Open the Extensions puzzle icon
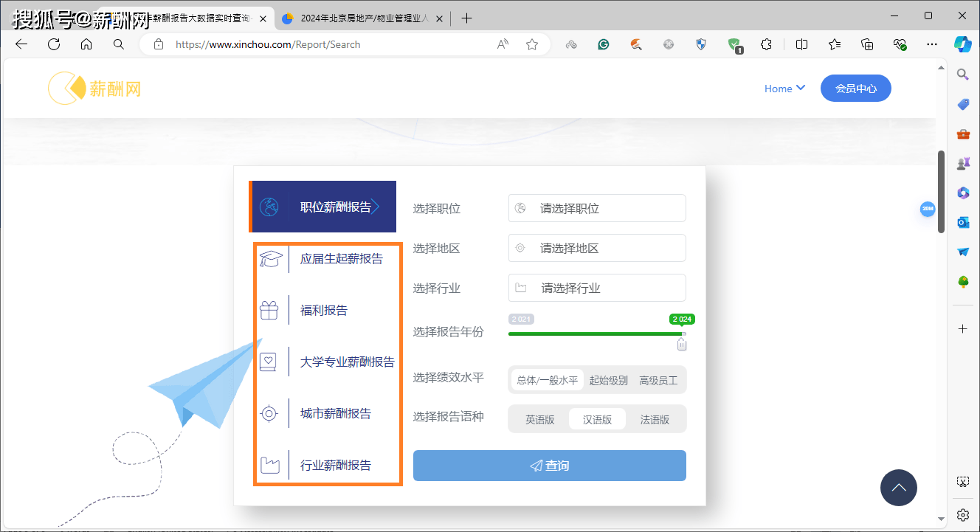The image size is (980, 532). point(766,44)
